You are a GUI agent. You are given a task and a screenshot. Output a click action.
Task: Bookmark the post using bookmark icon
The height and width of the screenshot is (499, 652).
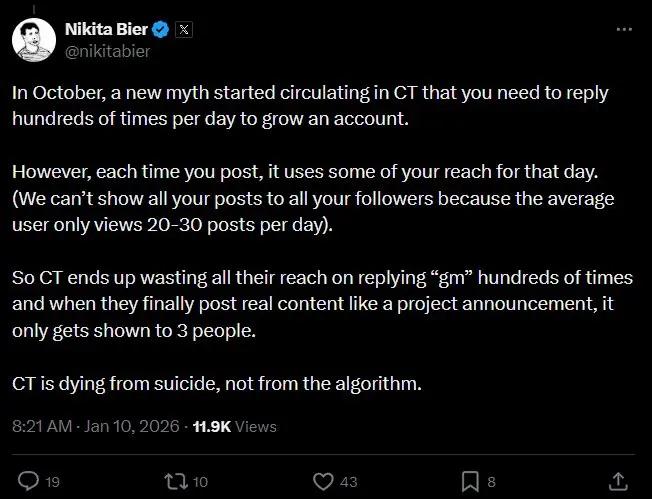(x=470, y=482)
